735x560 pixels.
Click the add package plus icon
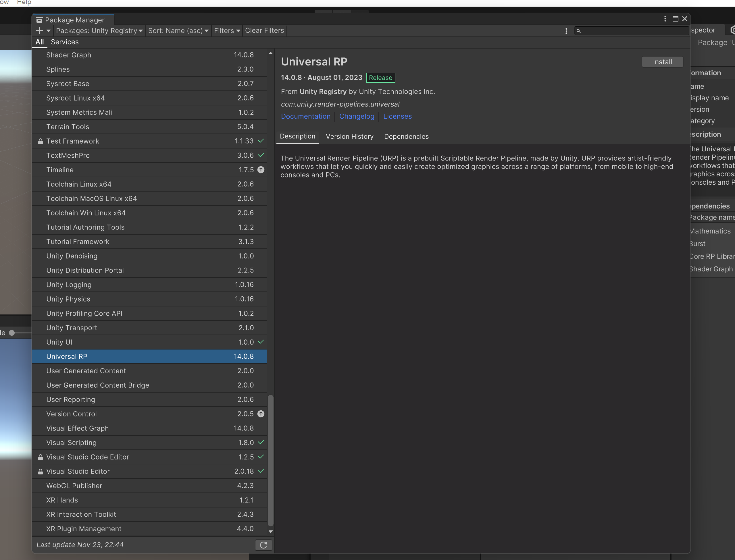(x=40, y=31)
